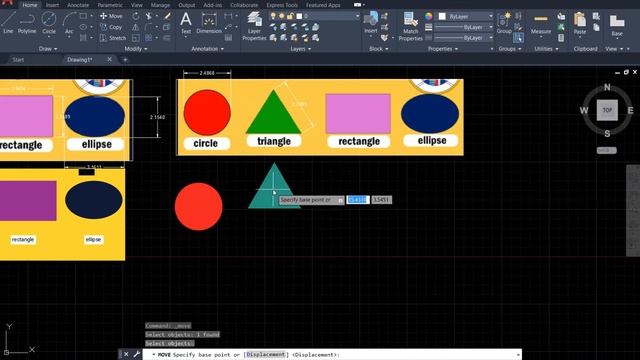This screenshot has height=360, width=640.
Task: Open the Manage ribbon tab
Action: pyautogui.click(x=160, y=5)
